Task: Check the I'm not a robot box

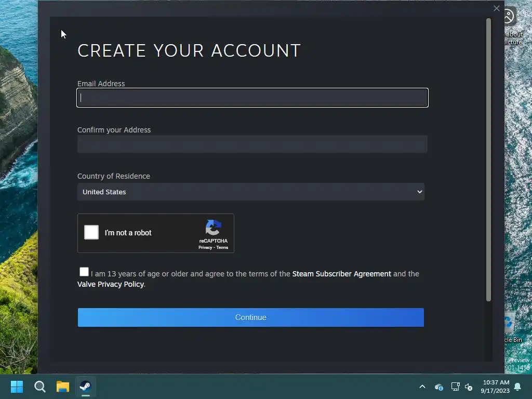Action: [x=91, y=232]
